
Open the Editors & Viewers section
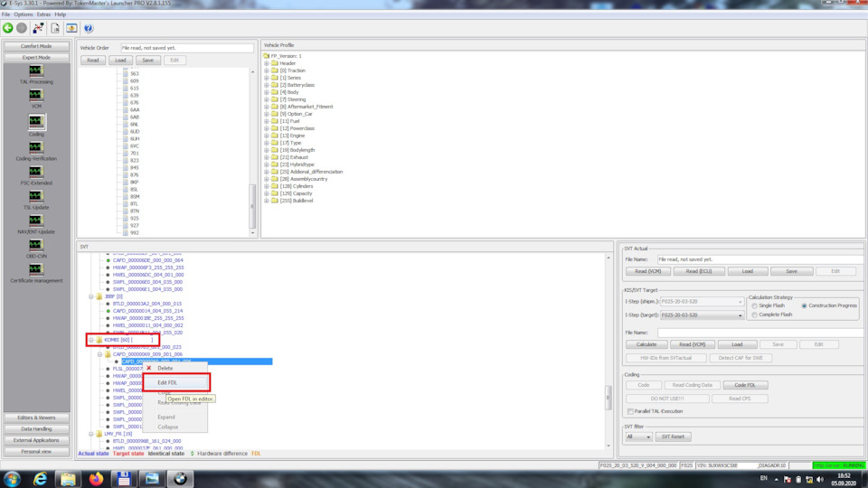tap(36, 418)
